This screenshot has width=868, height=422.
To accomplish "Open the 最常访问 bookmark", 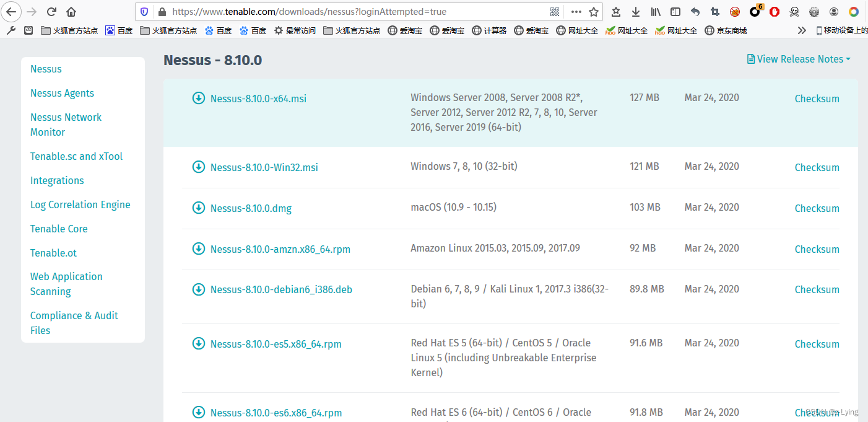I will pos(295,30).
